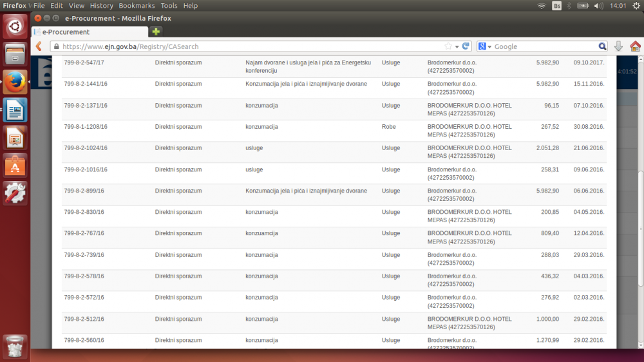
Task: Open the Ubuntu Dash home launcher icon
Action: tap(15, 26)
